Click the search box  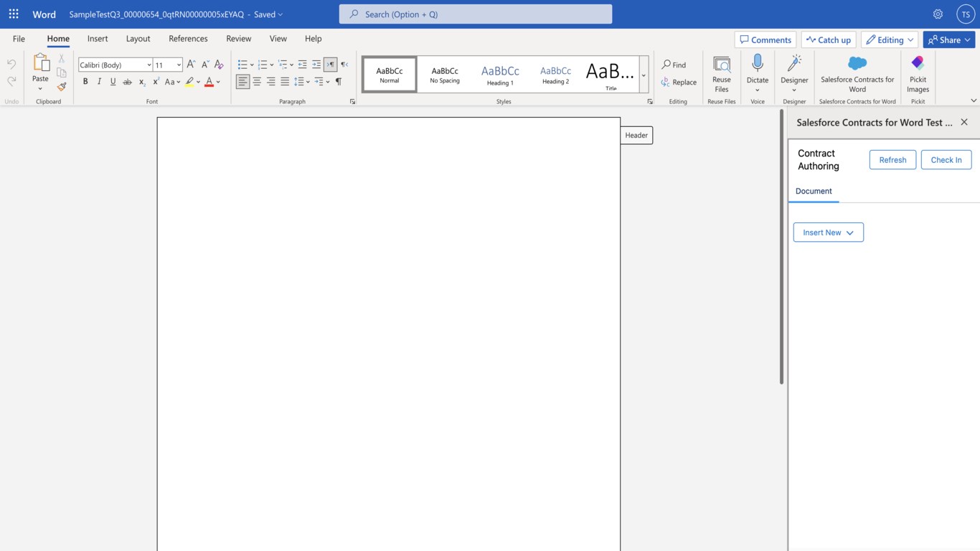point(476,14)
